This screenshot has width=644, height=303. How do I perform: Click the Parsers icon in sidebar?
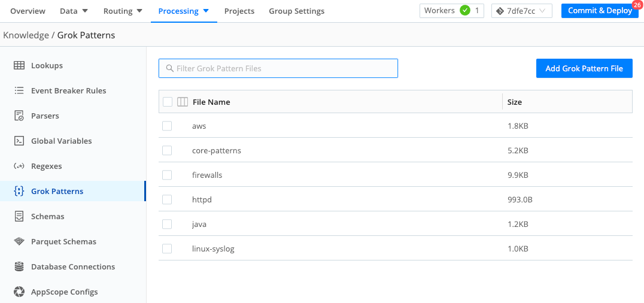pos(19,116)
